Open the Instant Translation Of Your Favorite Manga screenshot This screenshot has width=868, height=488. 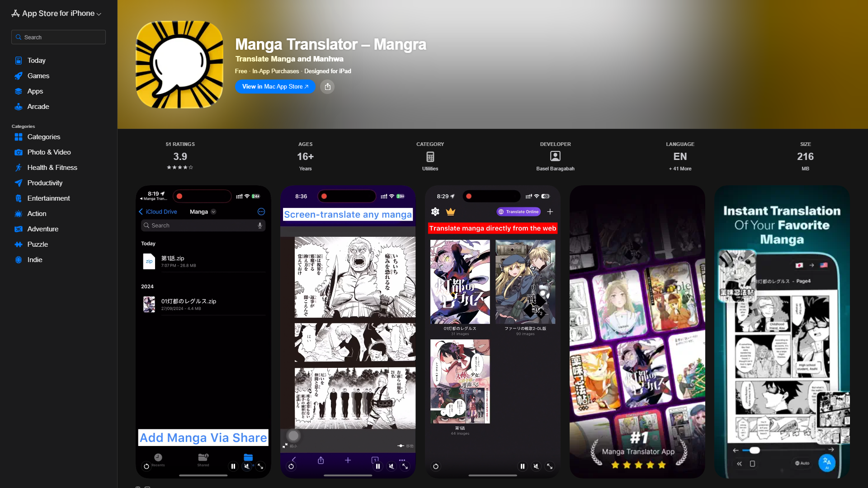pyautogui.click(x=782, y=332)
